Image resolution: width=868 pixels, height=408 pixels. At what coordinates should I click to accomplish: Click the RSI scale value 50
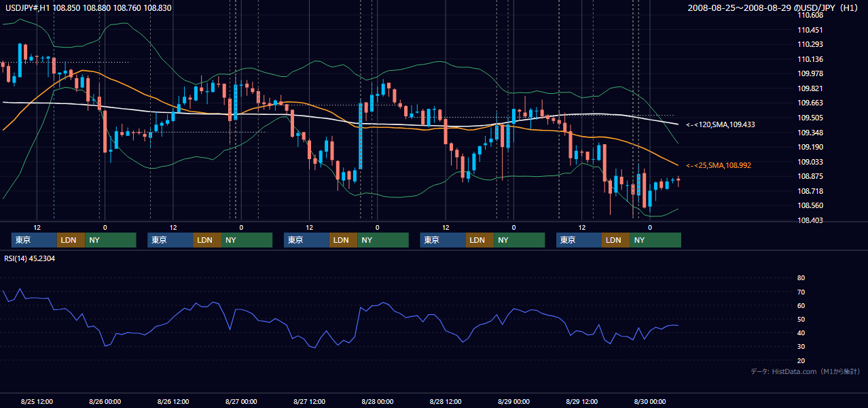801,319
